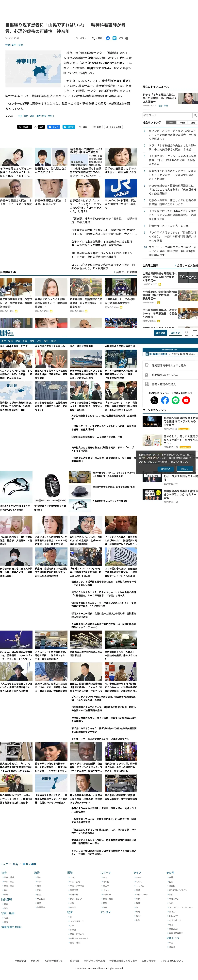Open the JR西日本 article thumbnail
This screenshot has height=980, width=198.
click(x=121, y=188)
